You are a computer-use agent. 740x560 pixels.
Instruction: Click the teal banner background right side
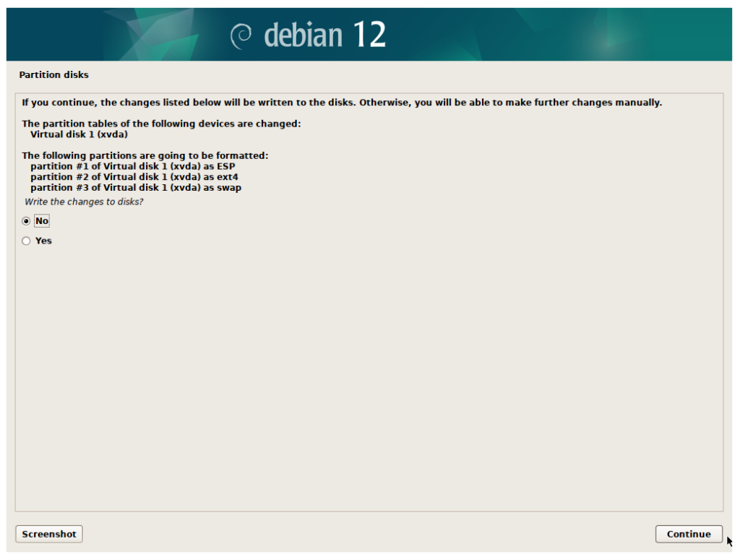coord(614,35)
